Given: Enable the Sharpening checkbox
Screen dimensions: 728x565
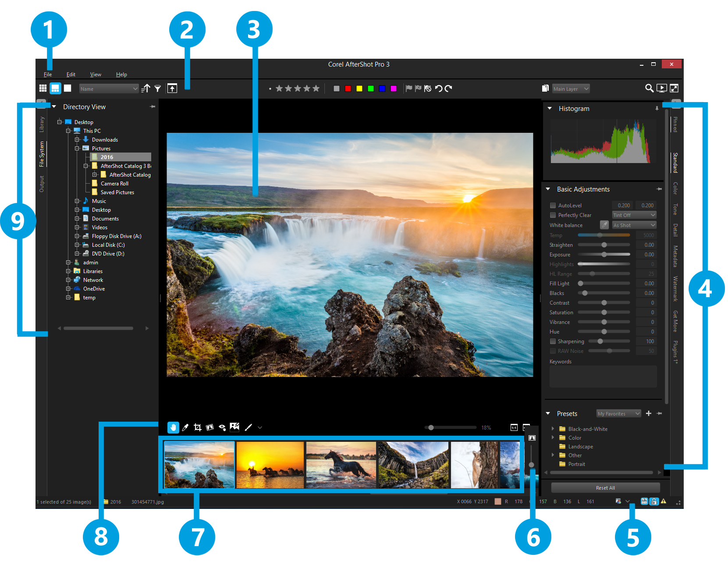Looking at the screenshot, I should click(553, 341).
